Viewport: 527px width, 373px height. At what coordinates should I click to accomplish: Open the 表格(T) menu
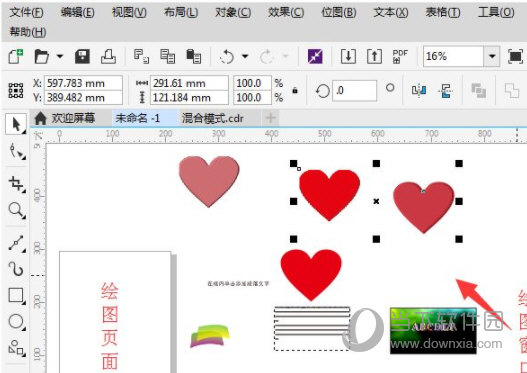(x=443, y=13)
